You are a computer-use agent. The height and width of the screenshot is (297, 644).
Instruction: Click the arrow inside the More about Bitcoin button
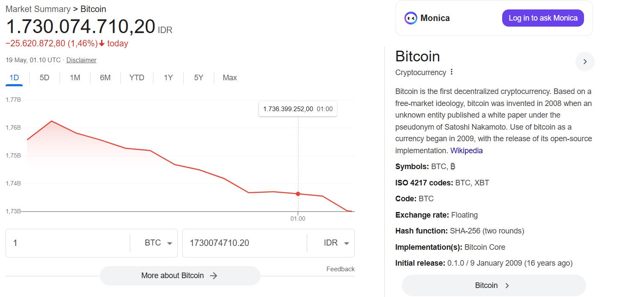213,276
